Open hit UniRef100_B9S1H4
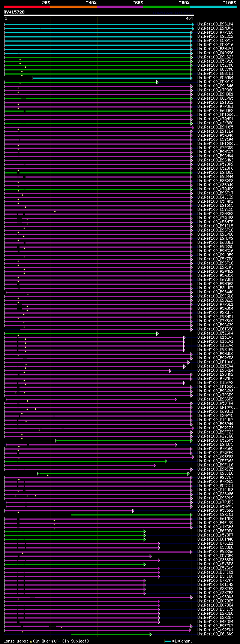Image resolution: width=240 pixels, height=644 pixels. (215, 24)
